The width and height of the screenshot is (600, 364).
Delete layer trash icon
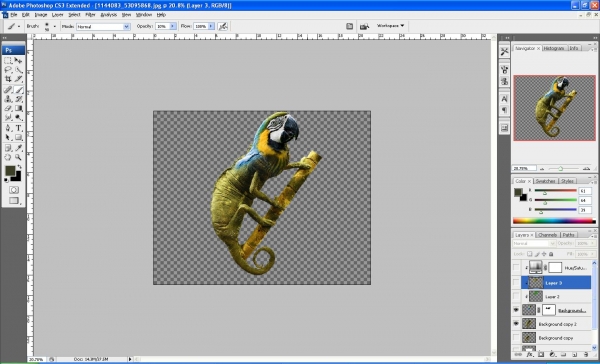pos(586,355)
